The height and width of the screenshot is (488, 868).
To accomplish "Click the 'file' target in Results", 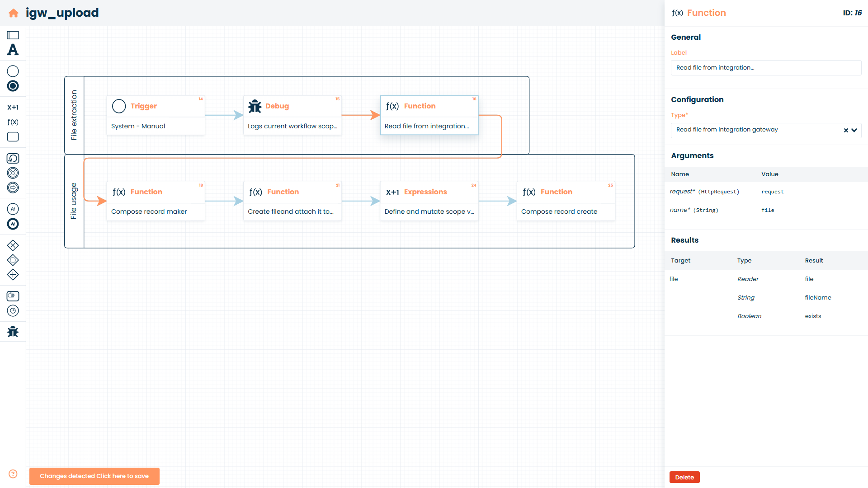I will pos(674,279).
